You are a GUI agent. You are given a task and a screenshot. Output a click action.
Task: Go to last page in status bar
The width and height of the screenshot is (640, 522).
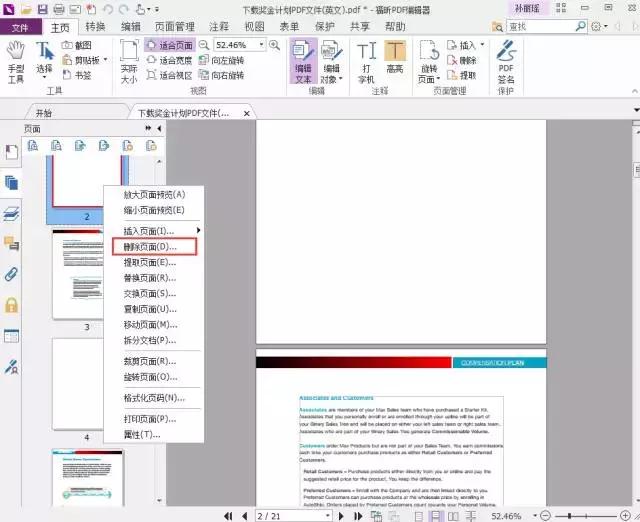pos(358,516)
